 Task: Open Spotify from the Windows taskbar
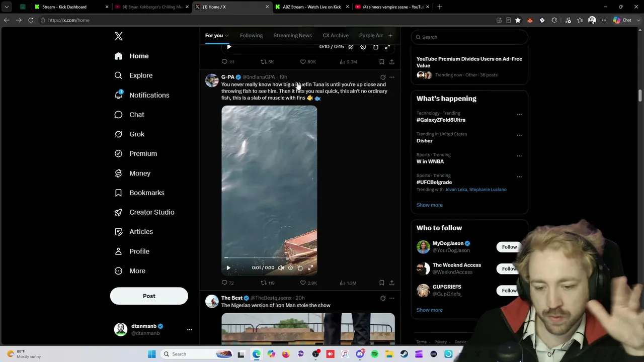coord(374,354)
